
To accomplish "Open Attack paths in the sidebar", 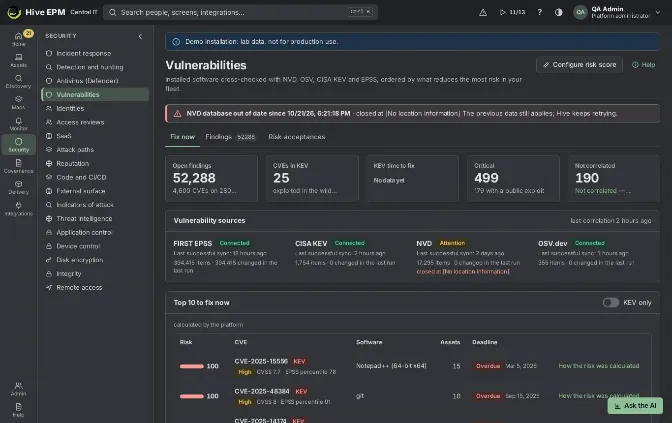I will pos(95,150).
